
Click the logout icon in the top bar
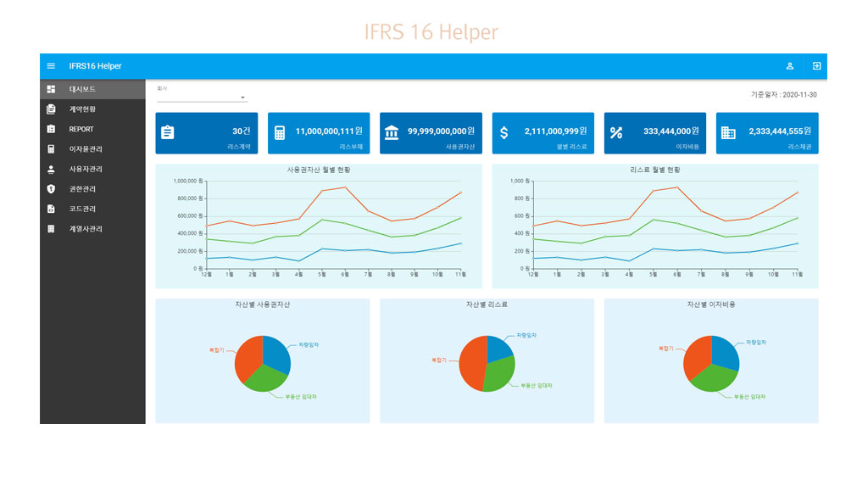816,66
